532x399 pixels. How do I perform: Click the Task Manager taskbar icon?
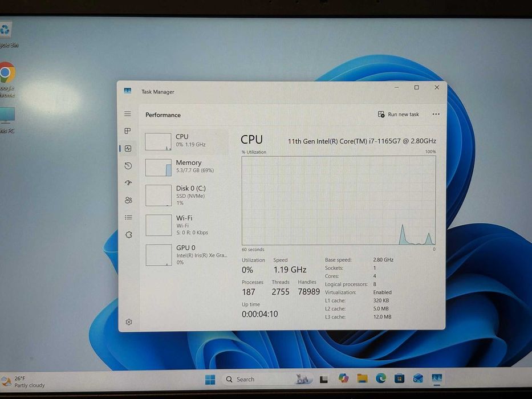tap(437, 378)
